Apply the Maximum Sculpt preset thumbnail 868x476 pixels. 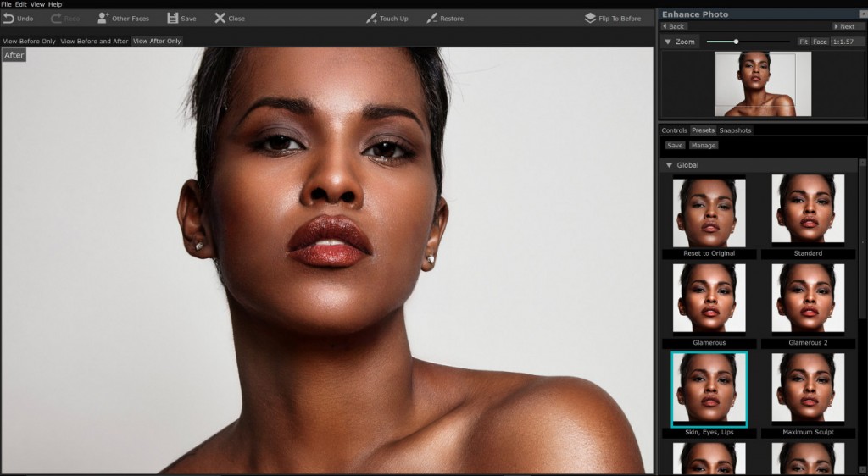[x=808, y=388]
